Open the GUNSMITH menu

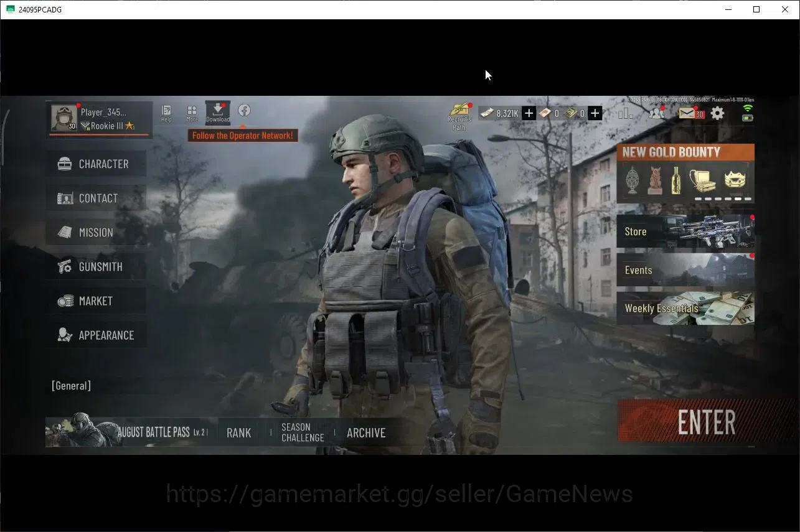click(x=96, y=267)
